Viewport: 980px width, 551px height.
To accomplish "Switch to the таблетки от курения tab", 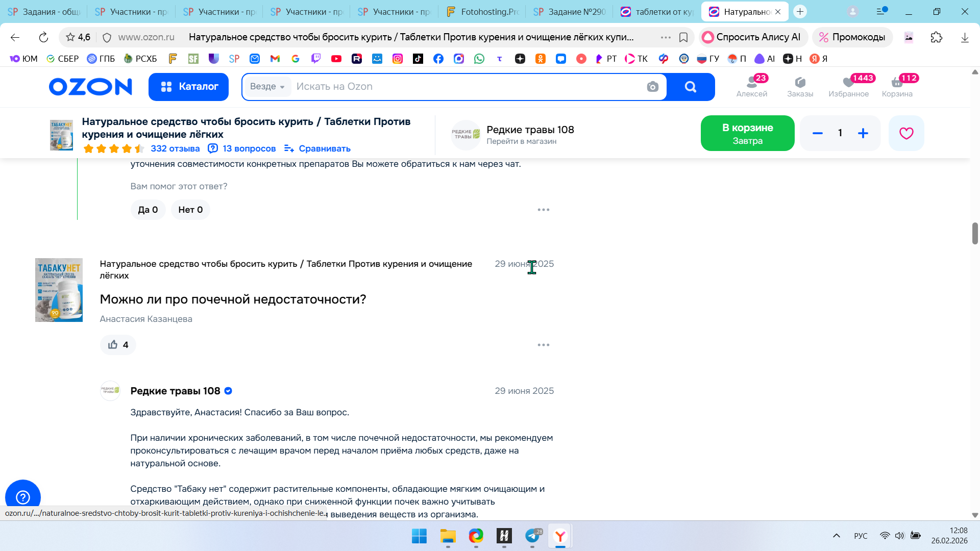I will [x=657, y=12].
